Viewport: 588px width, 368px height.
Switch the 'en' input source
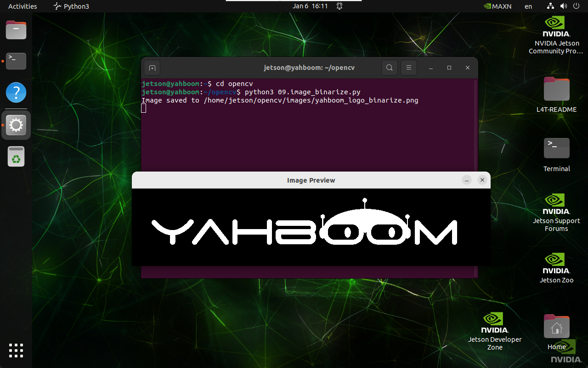click(x=528, y=6)
